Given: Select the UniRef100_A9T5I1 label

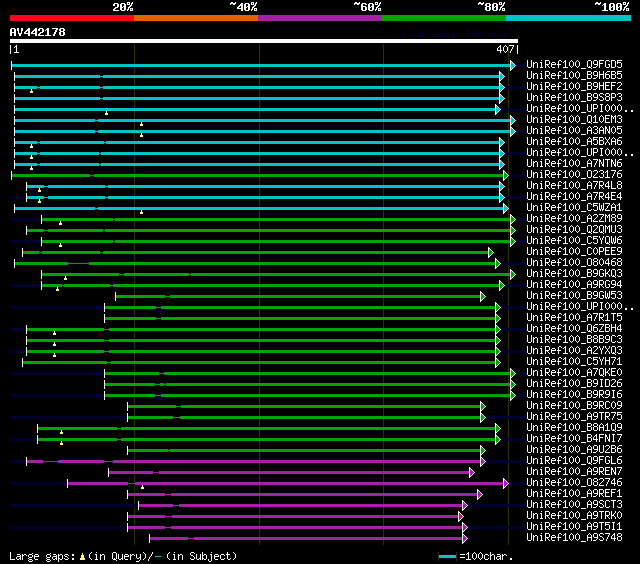Looking at the screenshot, I should click(574, 527).
